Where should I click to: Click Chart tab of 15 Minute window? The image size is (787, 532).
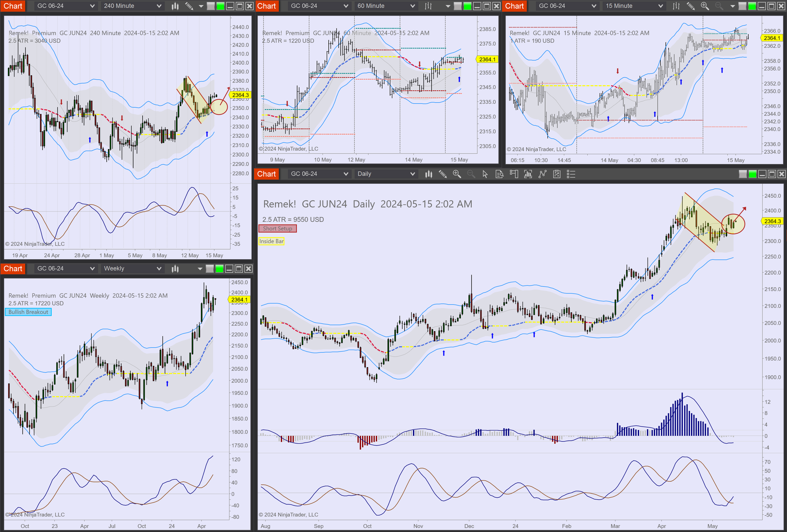click(x=514, y=6)
